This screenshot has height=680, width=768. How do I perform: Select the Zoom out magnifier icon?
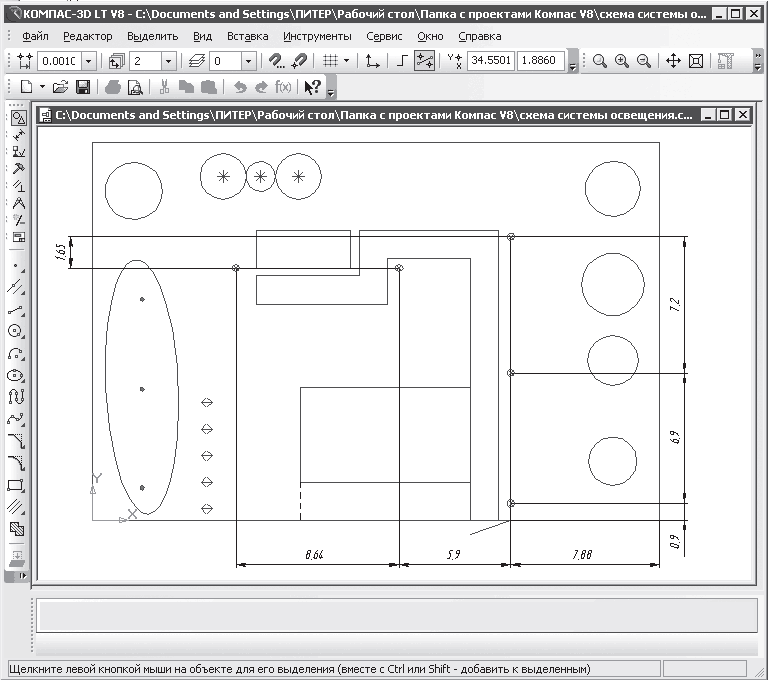(644, 61)
